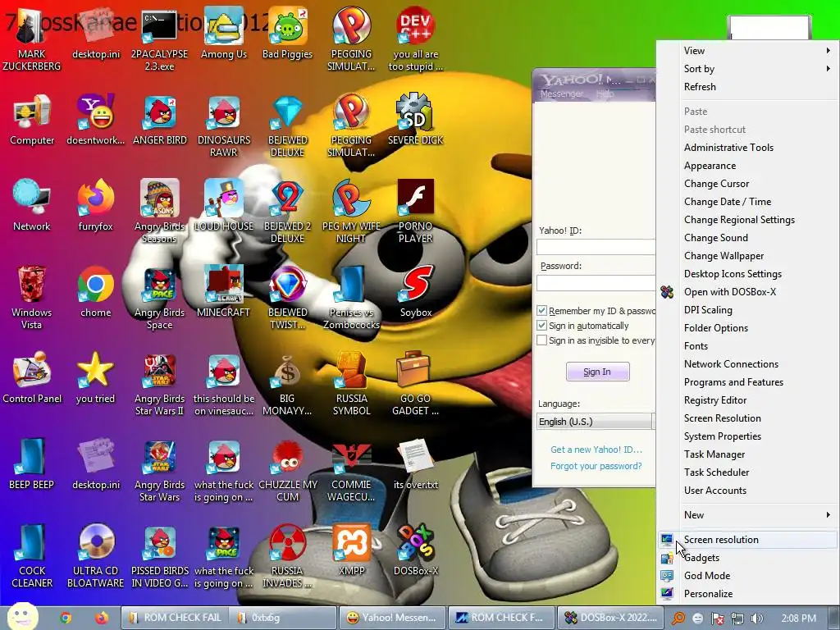Click the taskbar clock showing 2:08 PM
The height and width of the screenshot is (630, 840).
click(798, 619)
